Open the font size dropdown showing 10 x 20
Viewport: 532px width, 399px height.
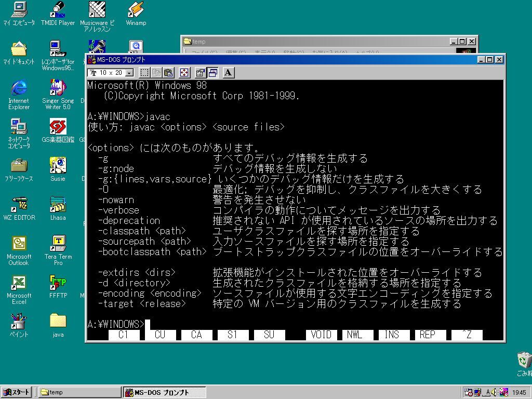click(x=129, y=73)
